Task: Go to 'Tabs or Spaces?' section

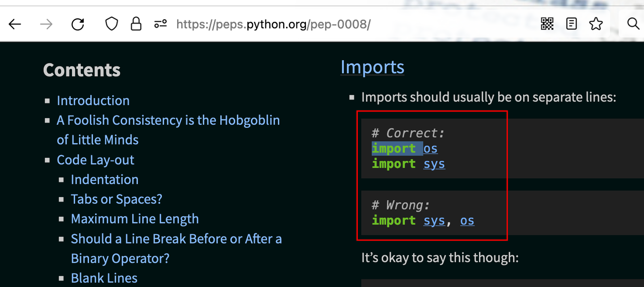Action: click(116, 199)
